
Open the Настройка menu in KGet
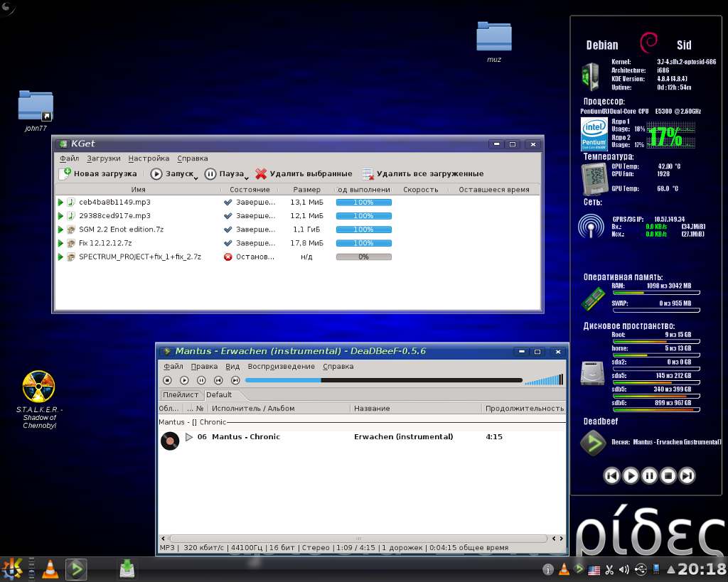click(149, 158)
